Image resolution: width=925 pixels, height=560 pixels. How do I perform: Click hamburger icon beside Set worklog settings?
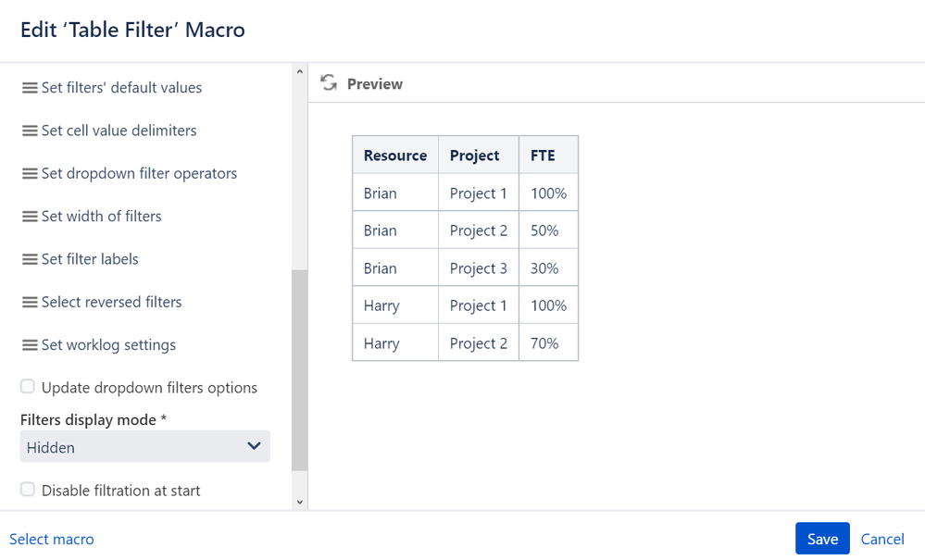(x=30, y=345)
